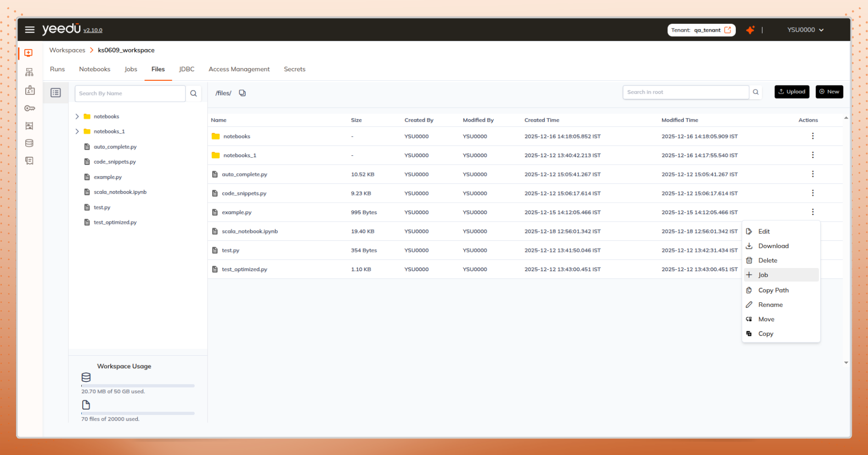Open Secrets via the key icon in sidebar
Image resolution: width=868 pixels, height=455 pixels.
[x=29, y=108]
